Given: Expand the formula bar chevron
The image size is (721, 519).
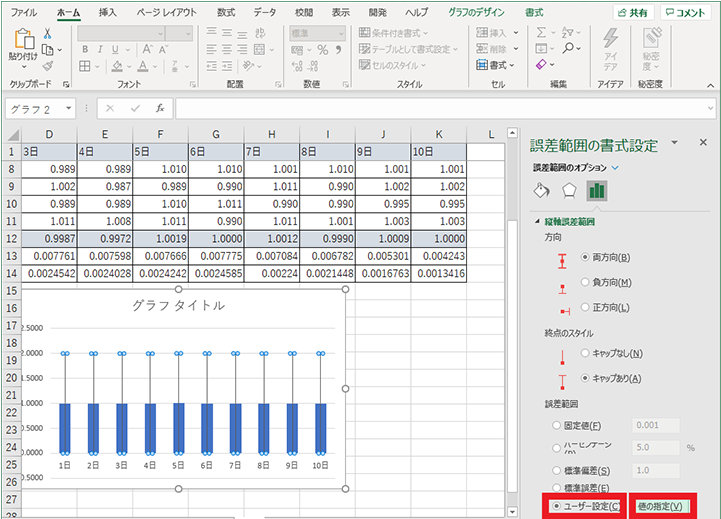Looking at the screenshot, I should 710,108.
